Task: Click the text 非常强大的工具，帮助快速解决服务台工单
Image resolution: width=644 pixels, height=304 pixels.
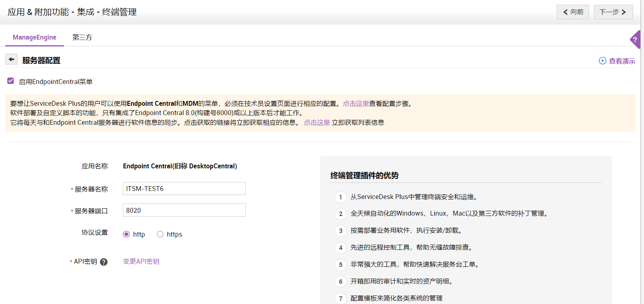Action: [415, 264]
